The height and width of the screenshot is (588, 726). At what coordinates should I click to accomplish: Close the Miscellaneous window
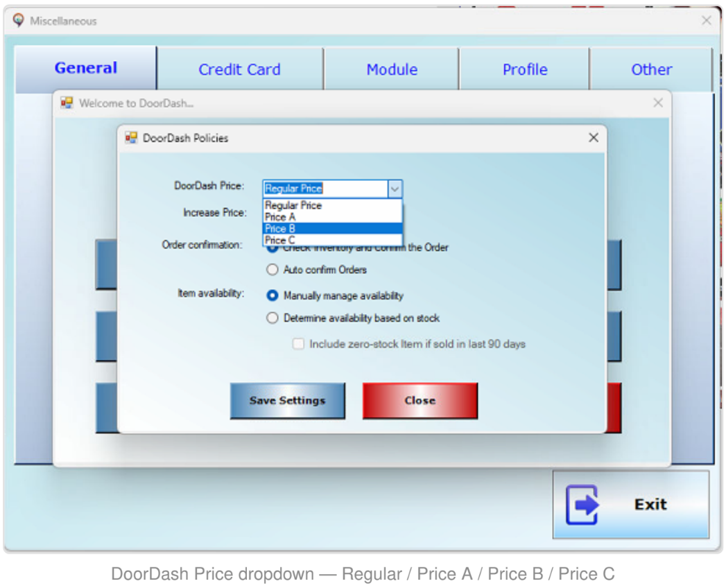click(x=706, y=20)
